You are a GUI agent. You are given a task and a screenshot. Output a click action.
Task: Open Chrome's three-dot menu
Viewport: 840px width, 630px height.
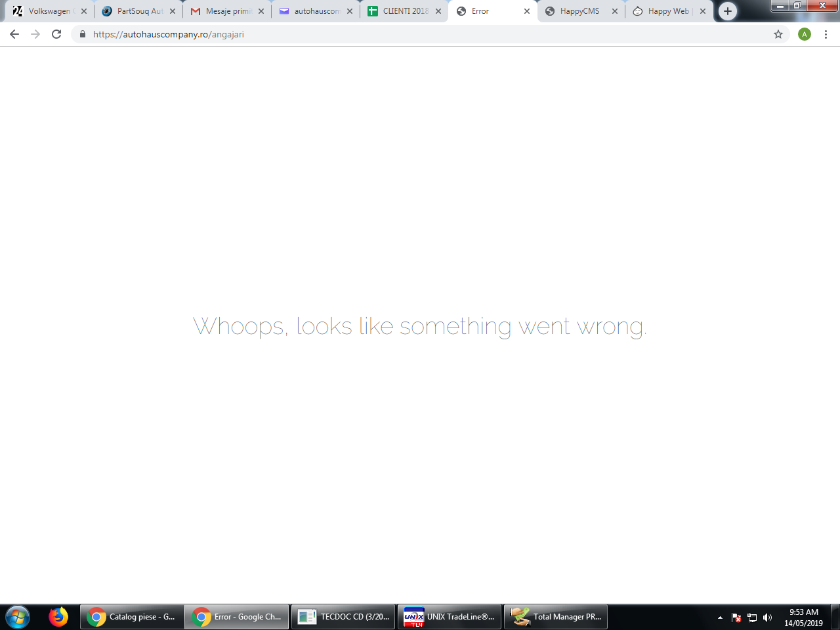tap(826, 34)
